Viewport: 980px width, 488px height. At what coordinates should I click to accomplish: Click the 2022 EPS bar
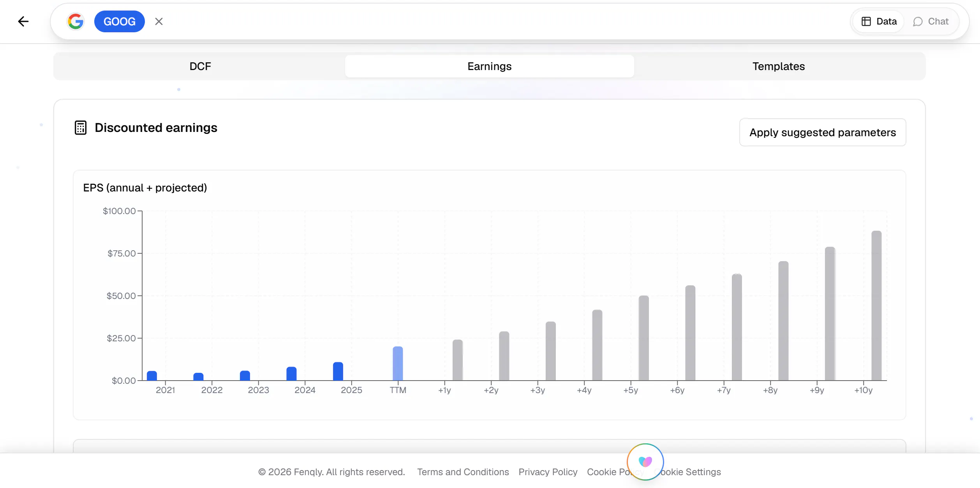coord(198,377)
